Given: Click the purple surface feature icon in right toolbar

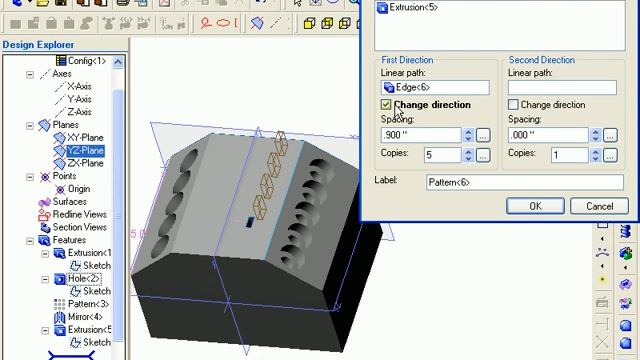Looking at the screenshot, I should click(x=626, y=284).
